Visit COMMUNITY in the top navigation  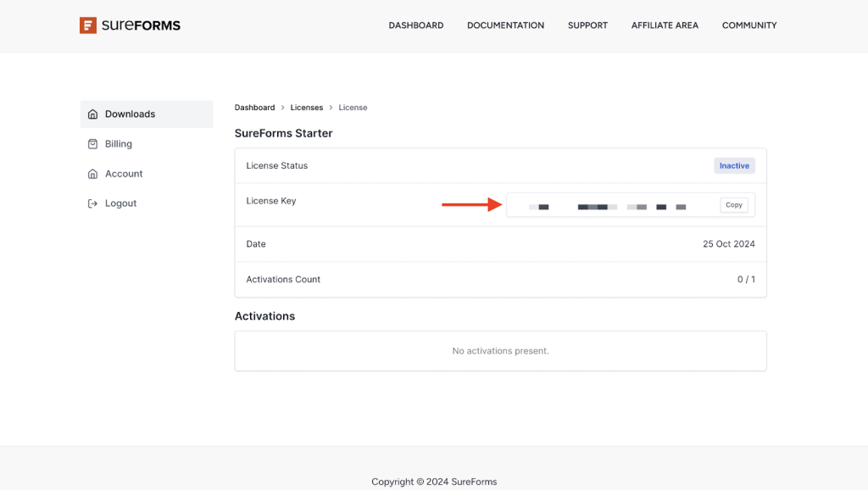[749, 25]
